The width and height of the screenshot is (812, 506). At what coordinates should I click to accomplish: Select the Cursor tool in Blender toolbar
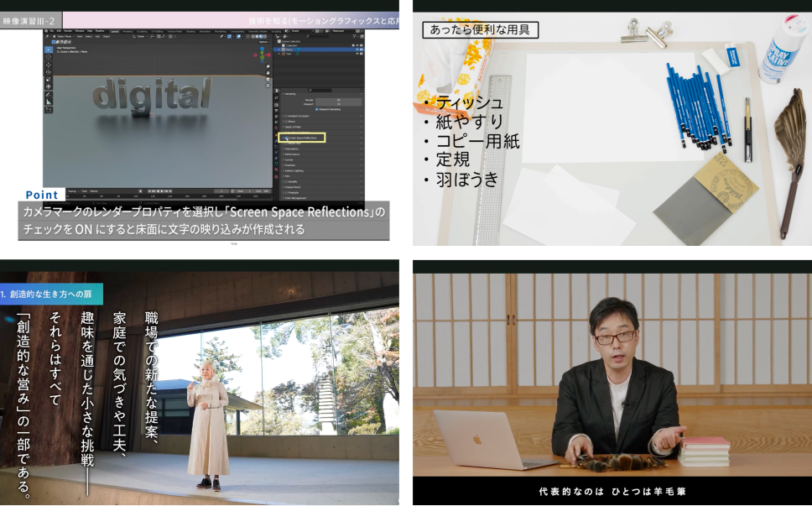pos(48,55)
